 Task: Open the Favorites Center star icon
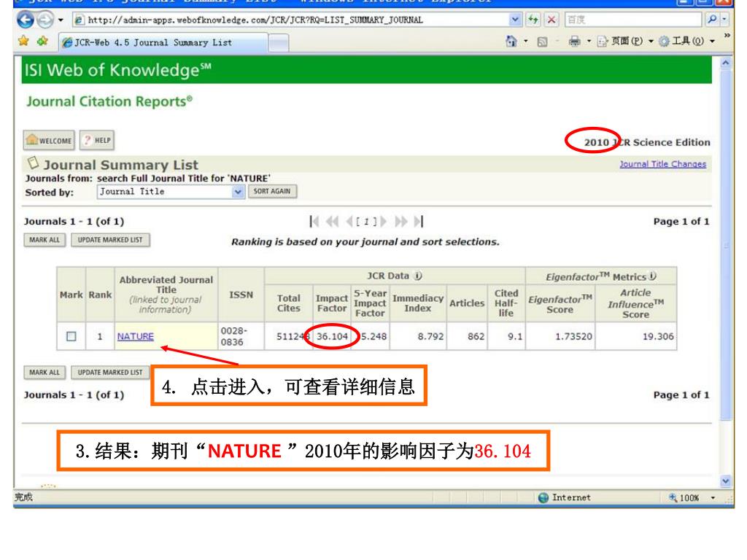(x=23, y=42)
